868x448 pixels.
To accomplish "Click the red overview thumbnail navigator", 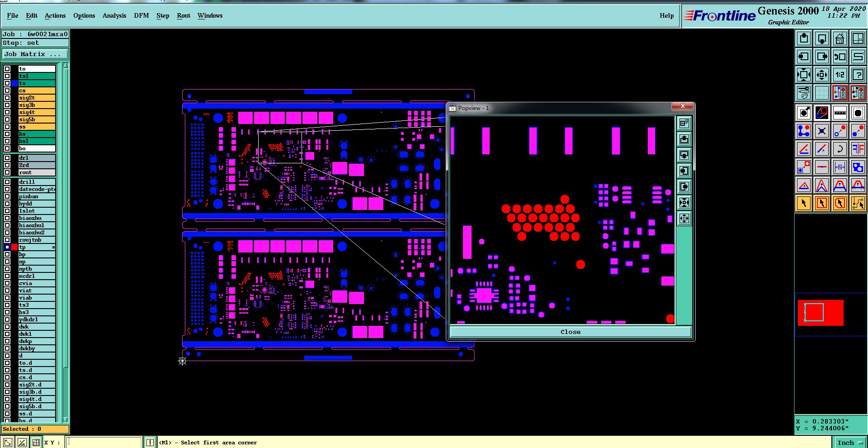I will [821, 313].
